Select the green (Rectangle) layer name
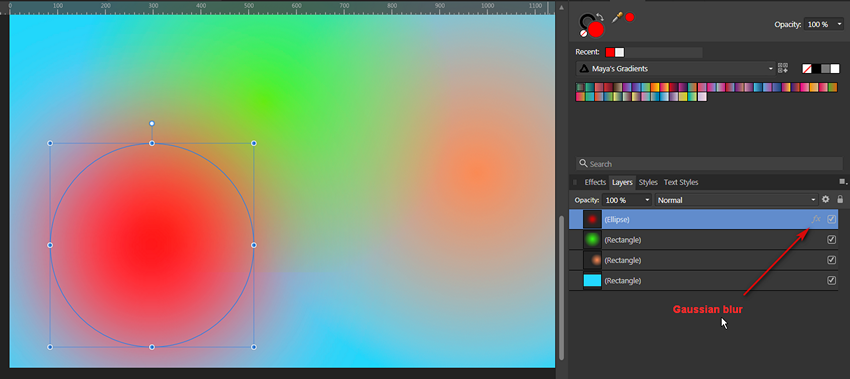The image size is (850, 379). coord(622,240)
